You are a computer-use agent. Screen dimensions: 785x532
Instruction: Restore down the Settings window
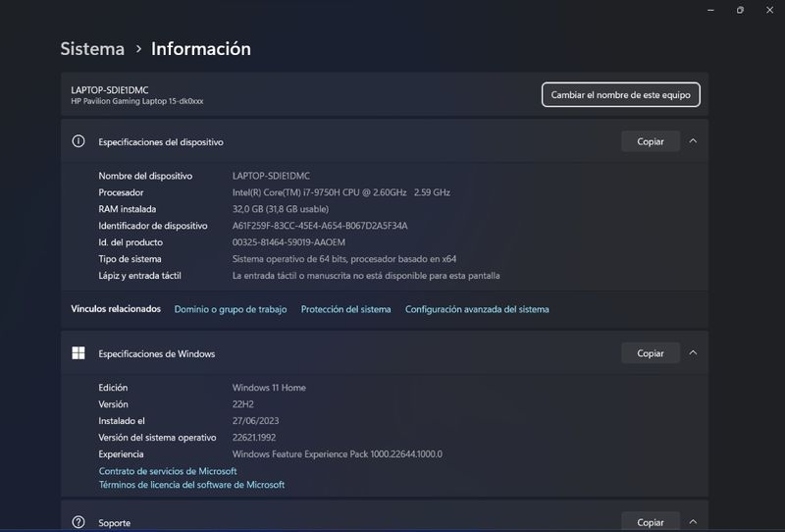pos(740,10)
